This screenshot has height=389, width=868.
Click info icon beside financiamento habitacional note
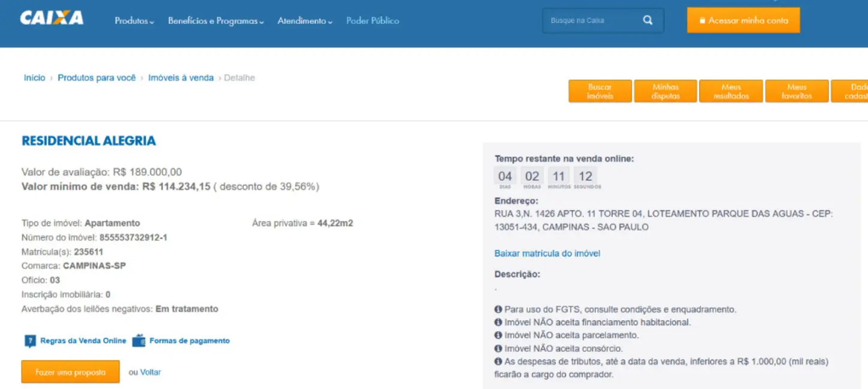pos(498,323)
